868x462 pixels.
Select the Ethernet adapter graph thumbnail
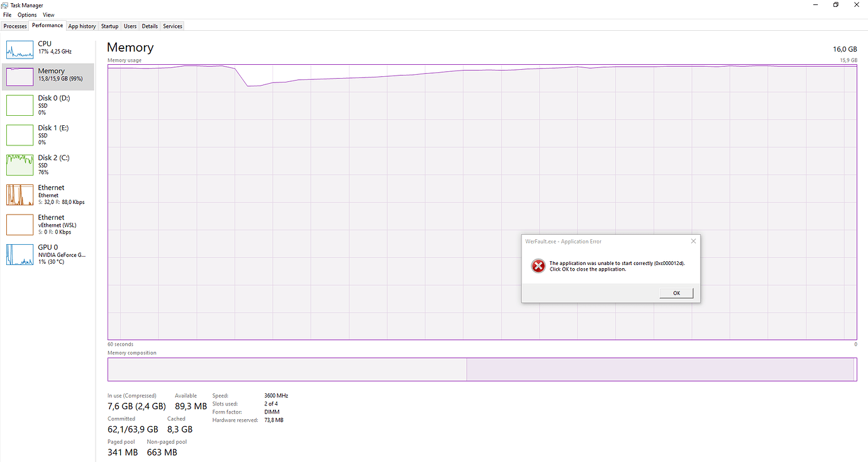(x=19, y=194)
